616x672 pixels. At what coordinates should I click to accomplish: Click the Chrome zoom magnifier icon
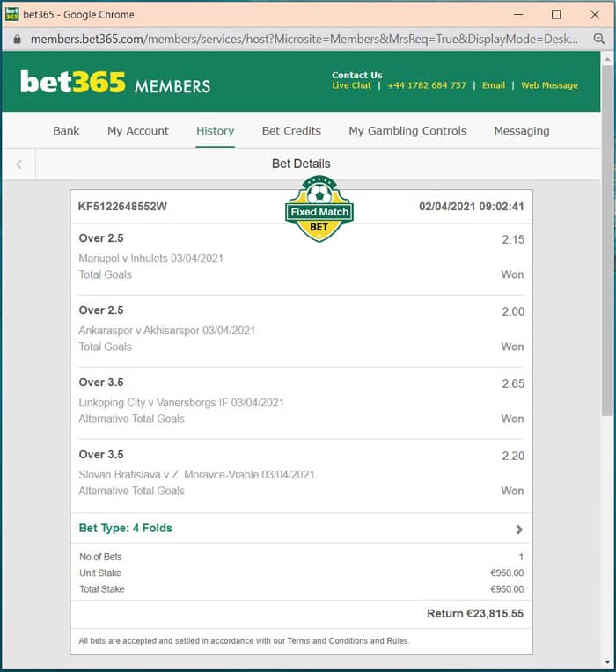(x=599, y=39)
